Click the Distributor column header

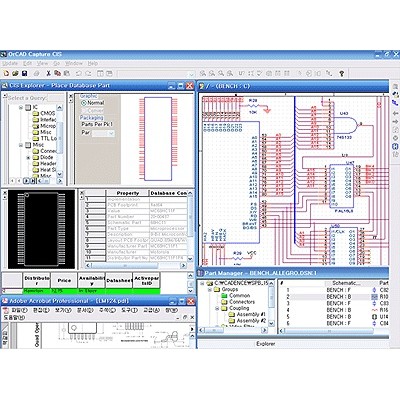(x=36, y=280)
